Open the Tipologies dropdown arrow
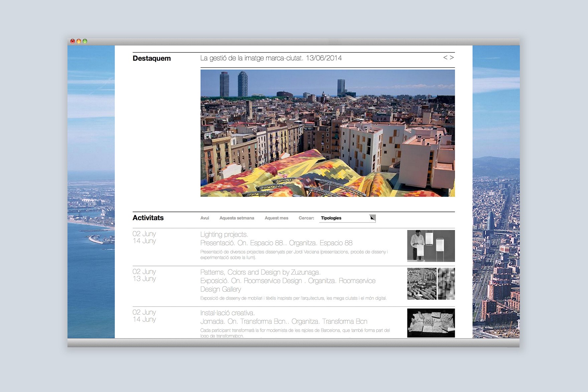The width and height of the screenshot is (588, 392). (x=373, y=218)
